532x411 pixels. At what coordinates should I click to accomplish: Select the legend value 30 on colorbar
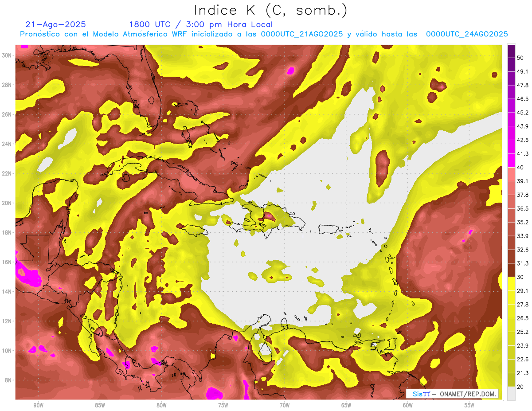(x=521, y=277)
